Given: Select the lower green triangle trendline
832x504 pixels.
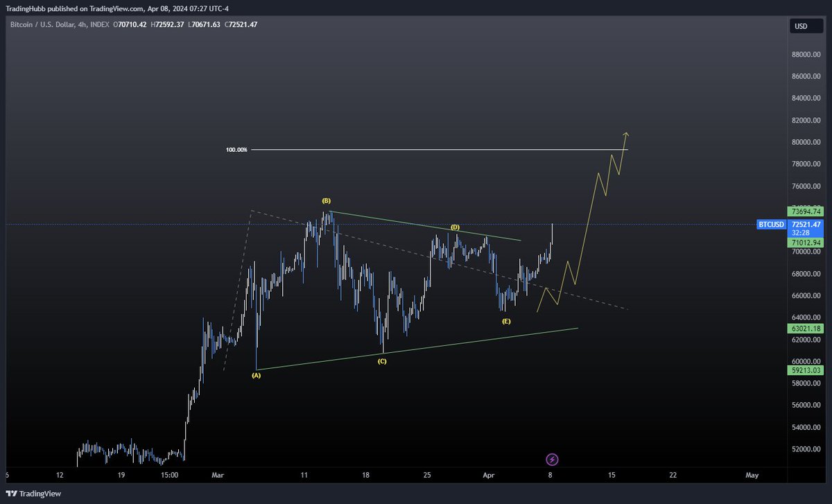Looking at the screenshot, I should tap(416, 349).
